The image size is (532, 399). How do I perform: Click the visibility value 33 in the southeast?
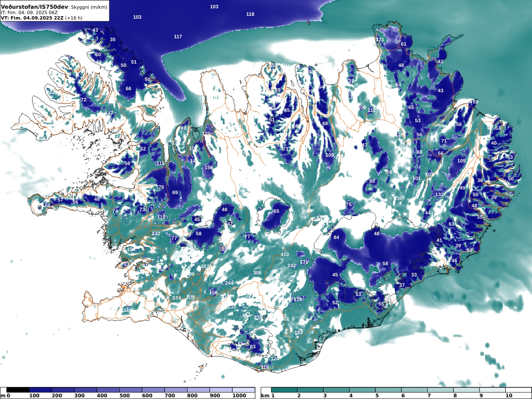pos(414,275)
